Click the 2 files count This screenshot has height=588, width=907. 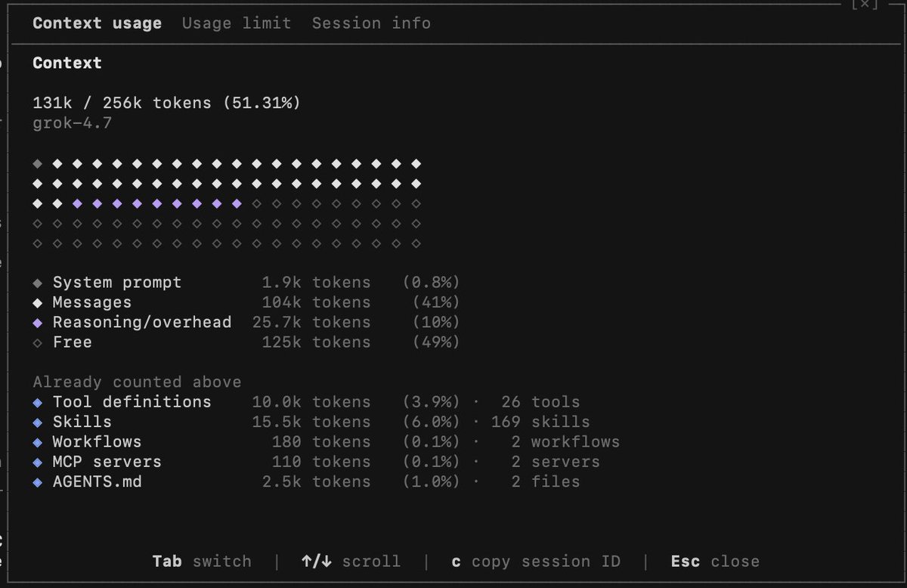(x=546, y=481)
